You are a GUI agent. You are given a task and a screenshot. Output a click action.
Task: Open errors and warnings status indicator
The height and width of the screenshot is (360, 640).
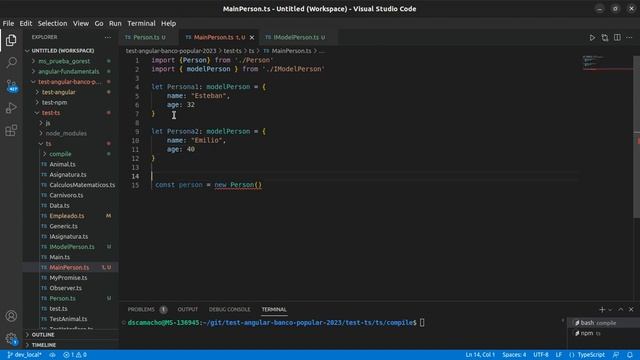(75, 355)
